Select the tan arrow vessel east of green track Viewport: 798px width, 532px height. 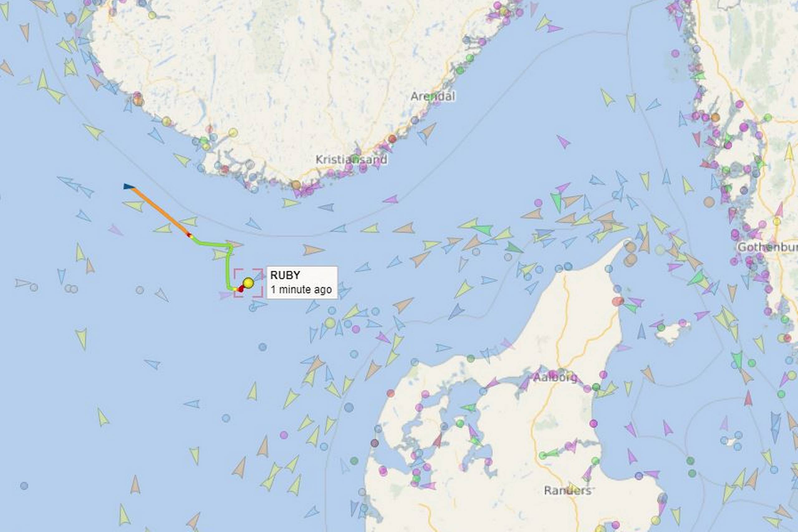(x=314, y=250)
